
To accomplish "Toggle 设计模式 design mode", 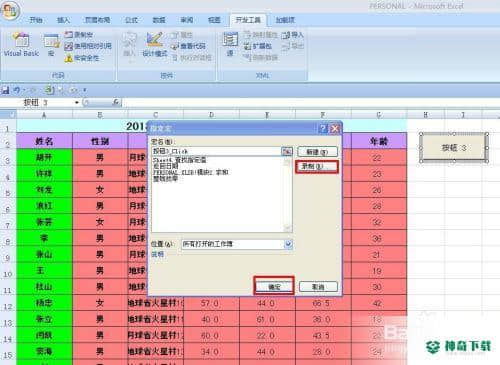I will tap(155, 45).
